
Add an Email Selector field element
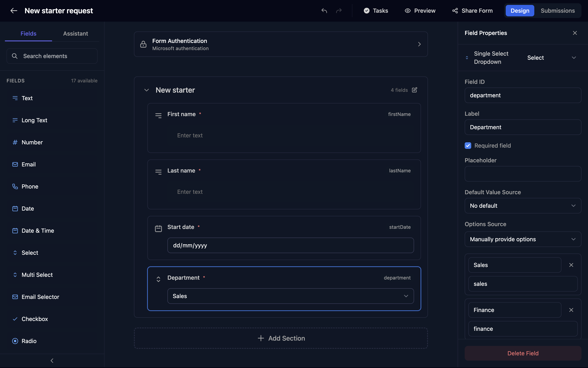52,297
